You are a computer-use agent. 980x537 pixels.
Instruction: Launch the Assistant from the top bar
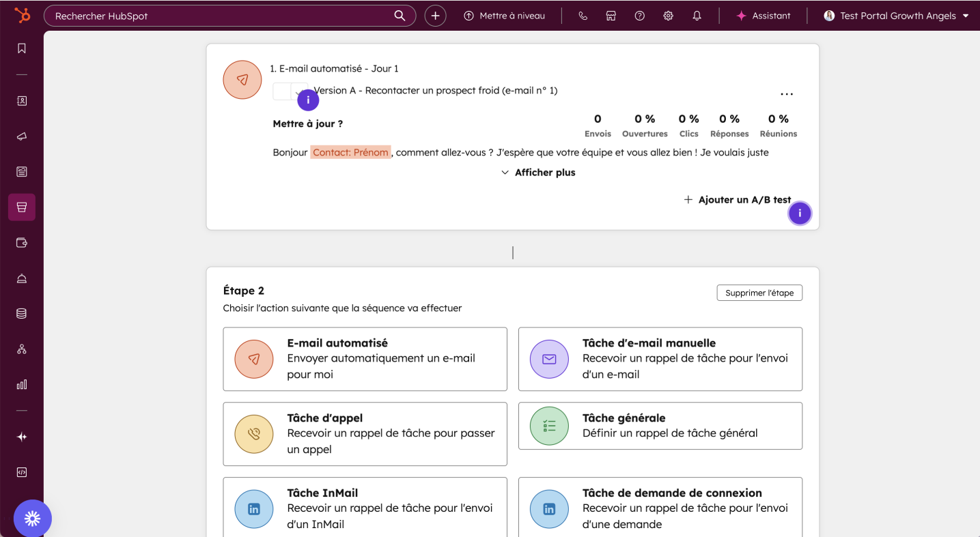pyautogui.click(x=763, y=15)
